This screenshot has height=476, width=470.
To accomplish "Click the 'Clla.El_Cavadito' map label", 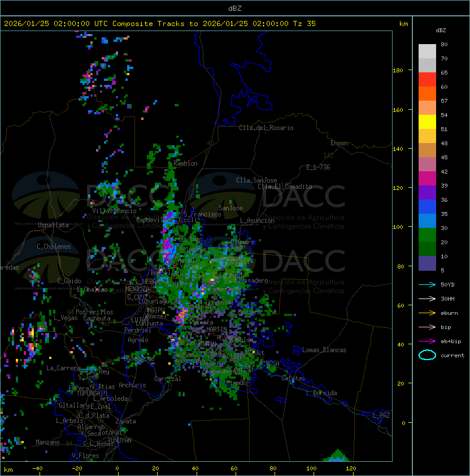I will (x=285, y=187).
